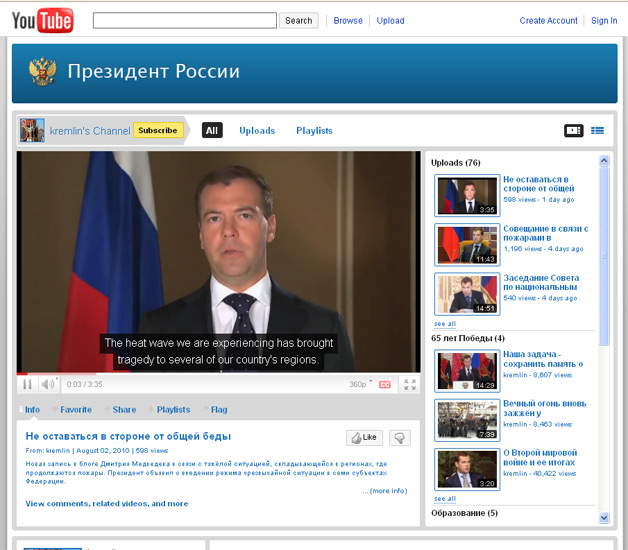
Task: Open the Favorite tab
Action: [76, 409]
